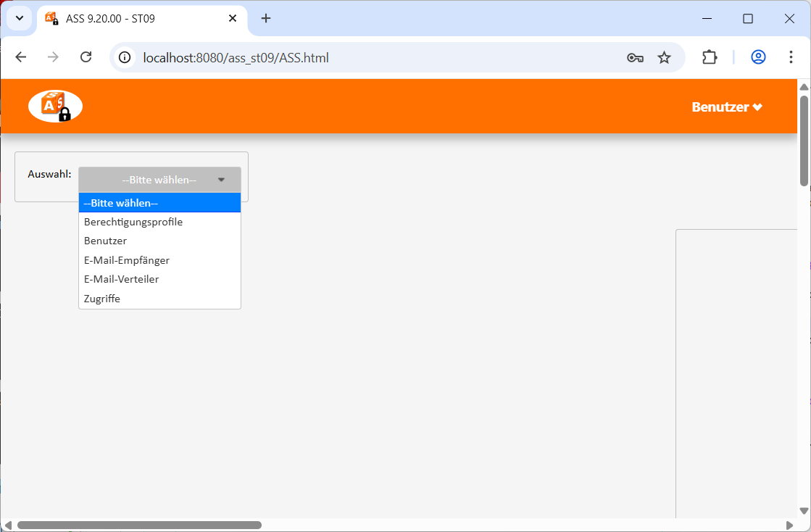Open Chrome three-dot menu

tap(791, 57)
